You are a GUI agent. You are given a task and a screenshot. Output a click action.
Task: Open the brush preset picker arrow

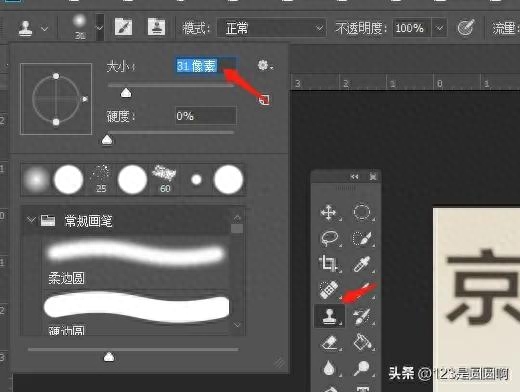99,28
